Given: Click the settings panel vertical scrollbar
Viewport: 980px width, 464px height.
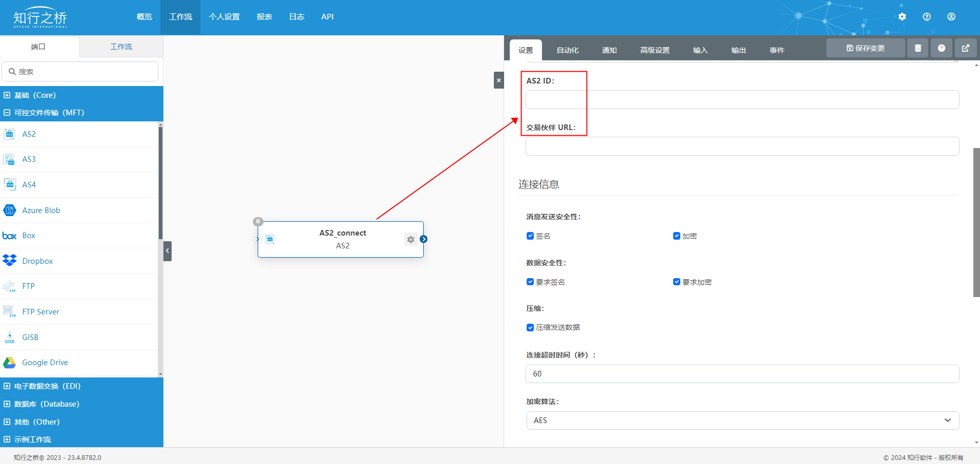Looking at the screenshot, I should pyautogui.click(x=976, y=222).
